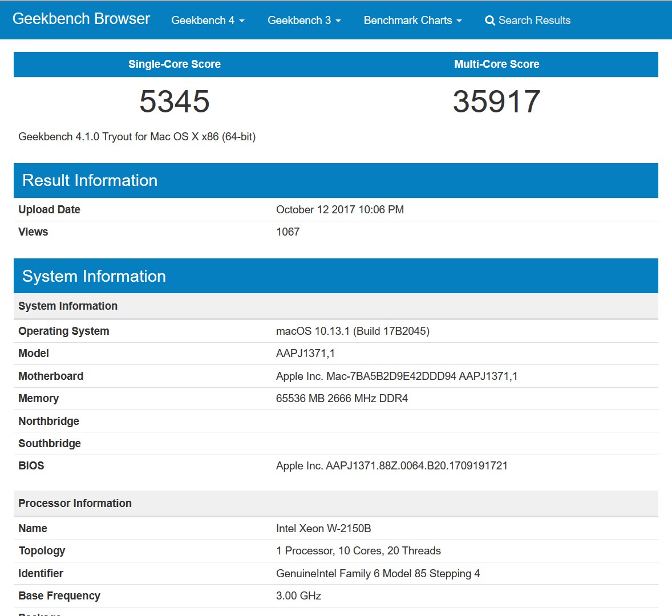Click the Northbridge label
Image resolution: width=672 pixels, height=616 pixels.
[x=49, y=421]
